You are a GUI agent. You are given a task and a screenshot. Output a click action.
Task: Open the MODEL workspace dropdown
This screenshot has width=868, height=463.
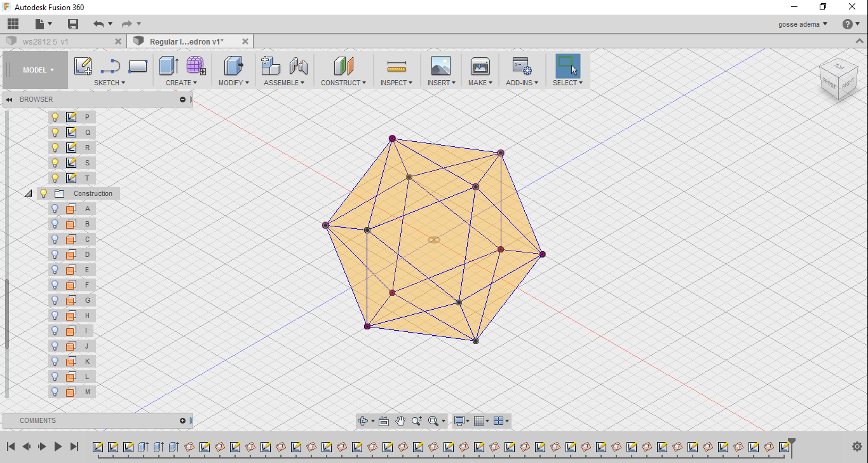[38, 70]
